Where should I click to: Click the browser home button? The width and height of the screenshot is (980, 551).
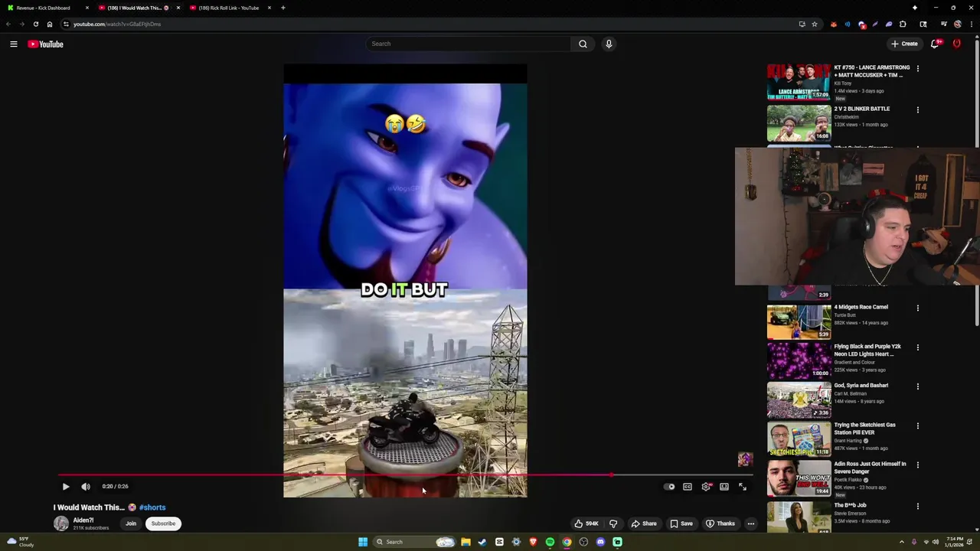click(50, 24)
